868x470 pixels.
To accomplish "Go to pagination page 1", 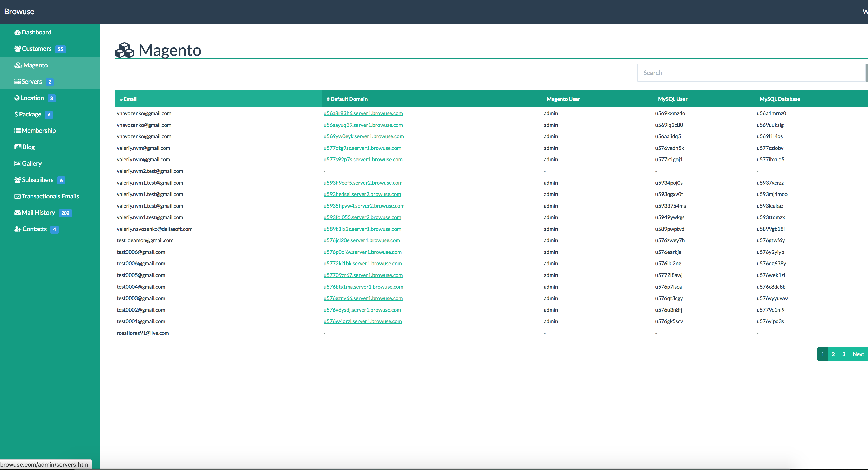I will pyautogui.click(x=823, y=354).
